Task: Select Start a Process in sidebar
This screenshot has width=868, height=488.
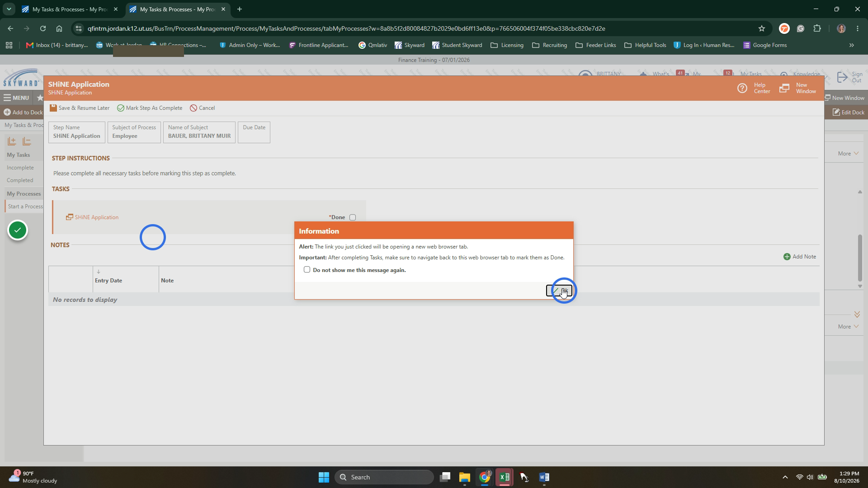Action: point(25,206)
